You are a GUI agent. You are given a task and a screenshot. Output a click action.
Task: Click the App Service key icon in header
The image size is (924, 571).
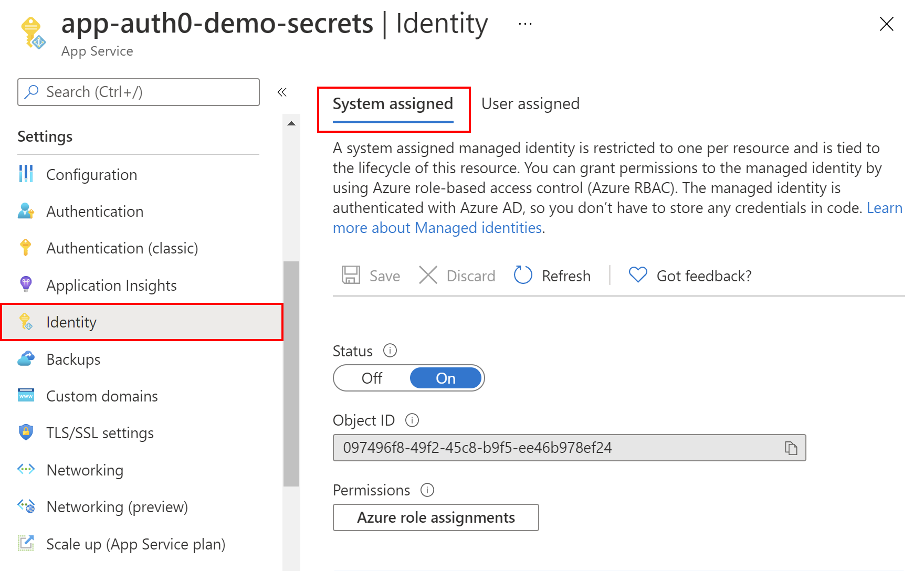click(x=33, y=33)
